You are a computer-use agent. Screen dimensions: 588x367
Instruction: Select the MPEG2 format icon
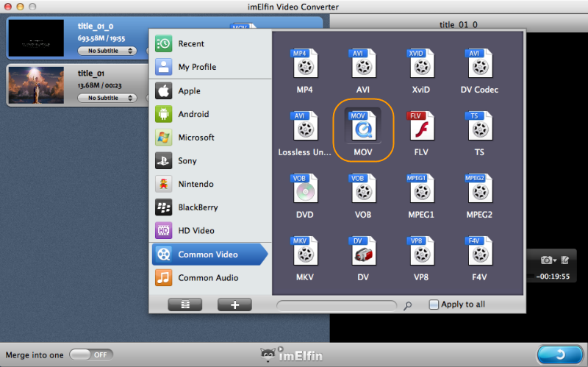click(x=479, y=189)
